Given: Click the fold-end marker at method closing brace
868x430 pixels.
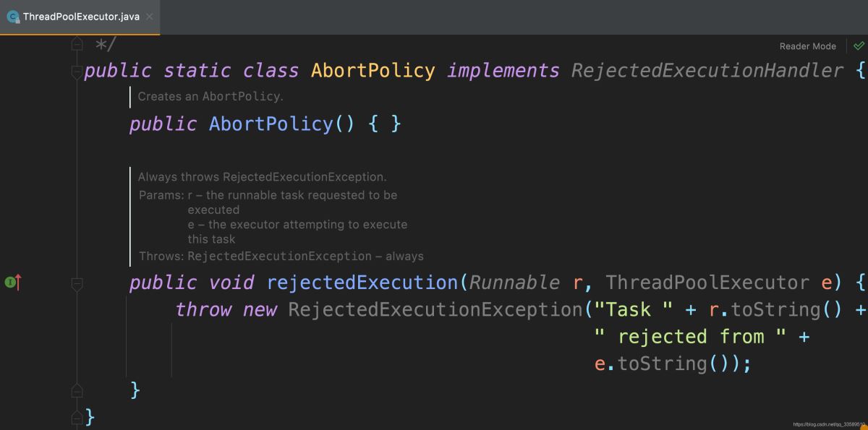Looking at the screenshot, I should (77, 390).
